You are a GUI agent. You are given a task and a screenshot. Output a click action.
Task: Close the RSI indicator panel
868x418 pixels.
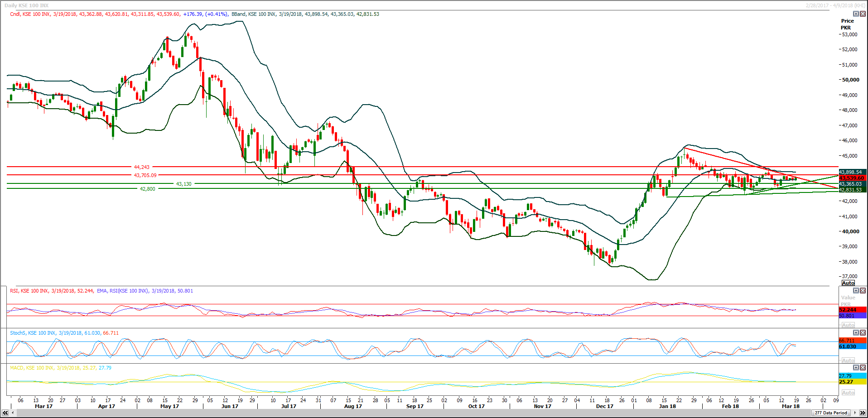(x=863, y=291)
